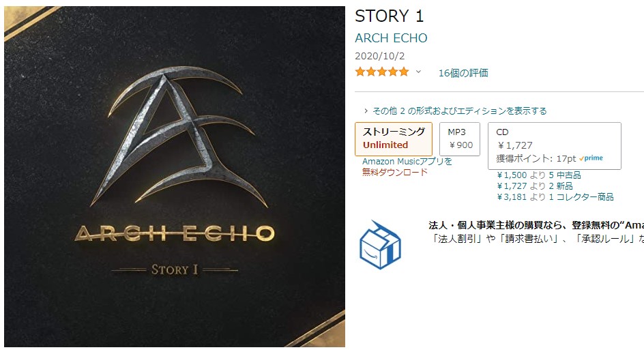
Task: Open the ARCH ECHO artist link
Action: click(391, 38)
